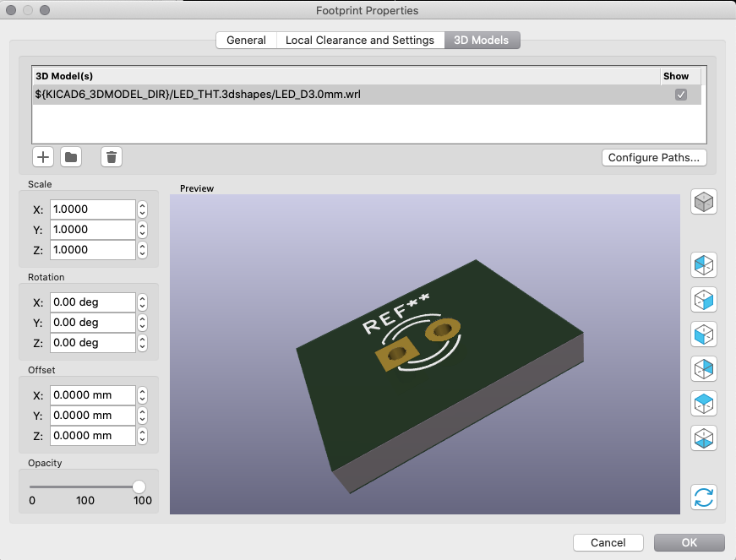Image resolution: width=736 pixels, height=560 pixels.
Task: Click the Configure Paths button
Action: [x=653, y=157]
